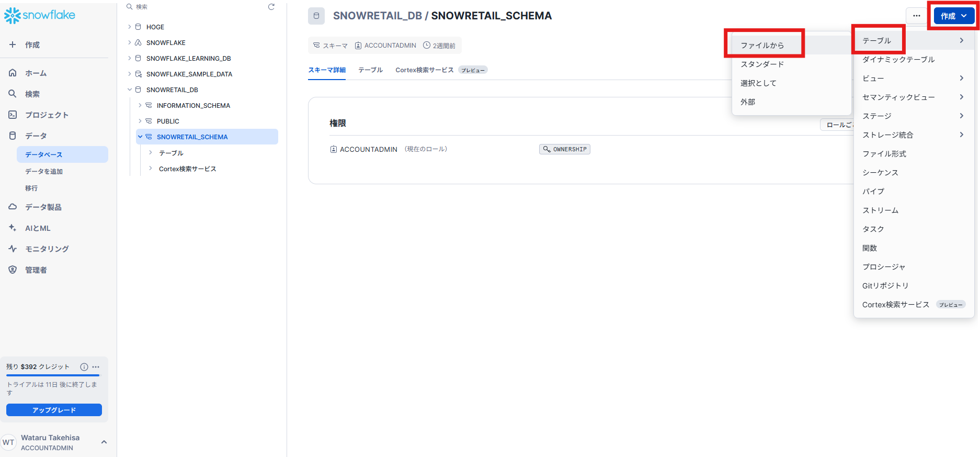Image resolution: width=980 pixels, height=457 pixels.
Task: Click the key icon in OWNERSHIP badge
Action: [546, 149]
